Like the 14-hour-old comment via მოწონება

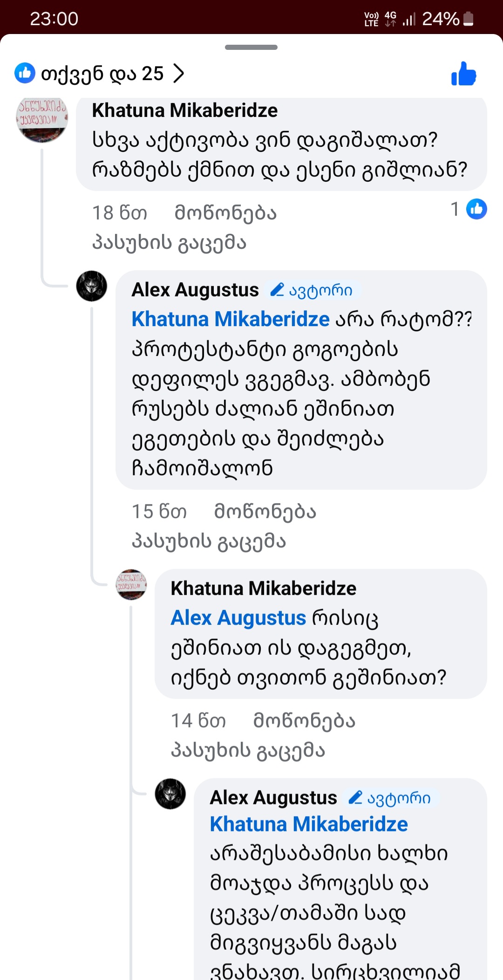pyautogui.click(x=304, y=721)
